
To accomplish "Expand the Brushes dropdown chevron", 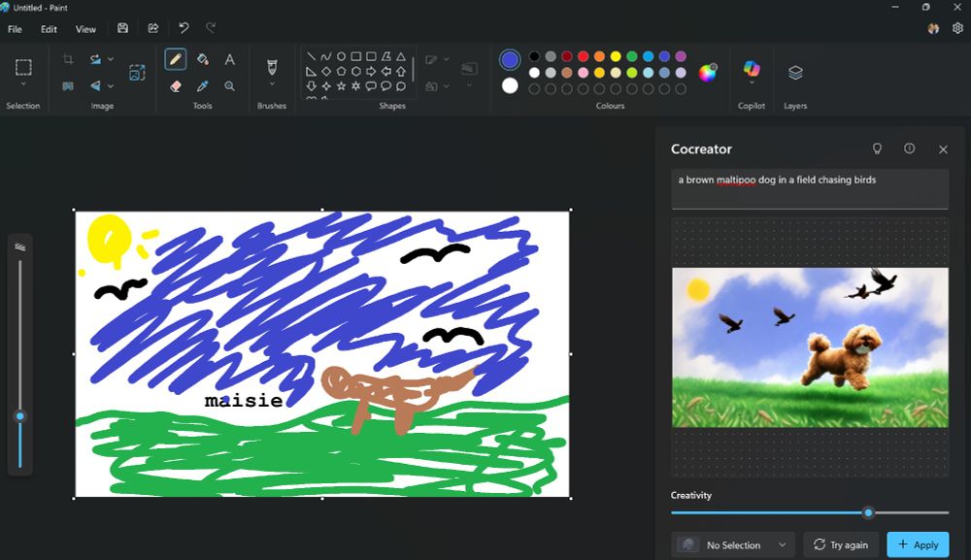I will point(272,84).
